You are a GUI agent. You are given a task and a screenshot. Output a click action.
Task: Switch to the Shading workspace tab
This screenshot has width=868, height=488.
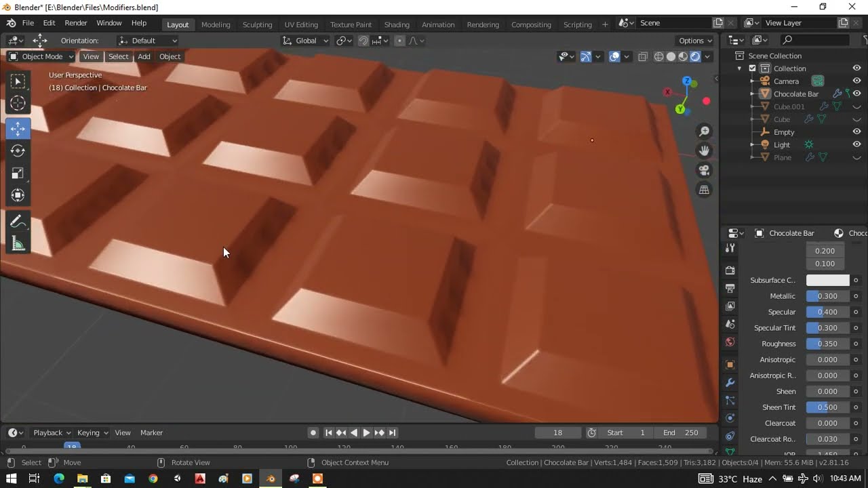click(x=397, y=24)
